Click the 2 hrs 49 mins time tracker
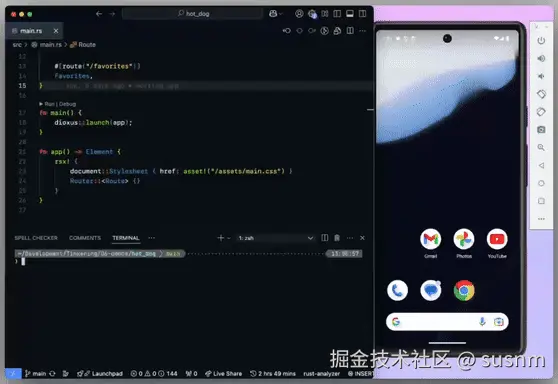 click(273, 374)
